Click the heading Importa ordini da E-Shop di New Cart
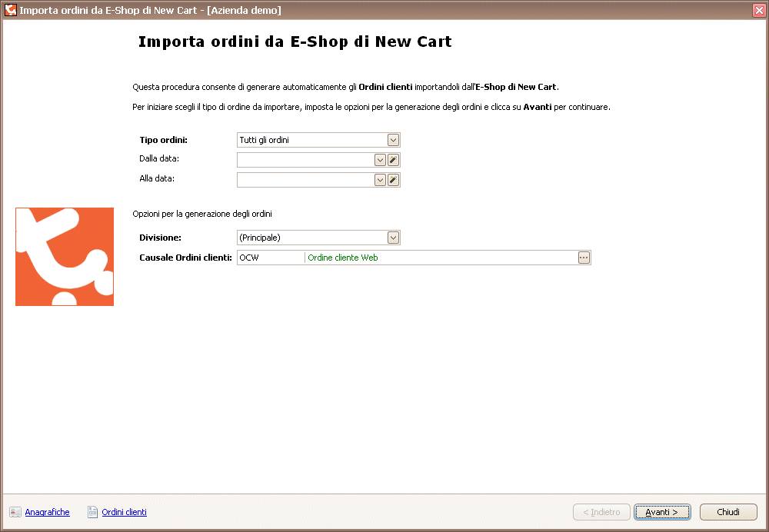 [x=295, y=42]
